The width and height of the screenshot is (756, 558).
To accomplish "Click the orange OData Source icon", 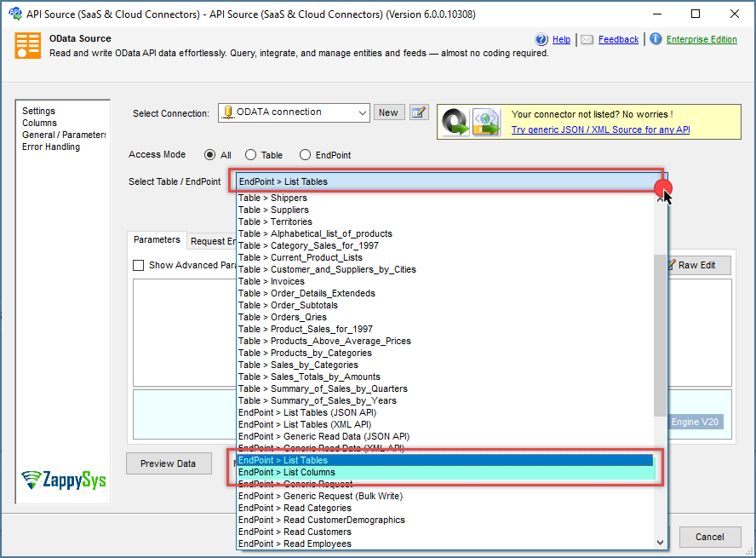I will 28,45.
